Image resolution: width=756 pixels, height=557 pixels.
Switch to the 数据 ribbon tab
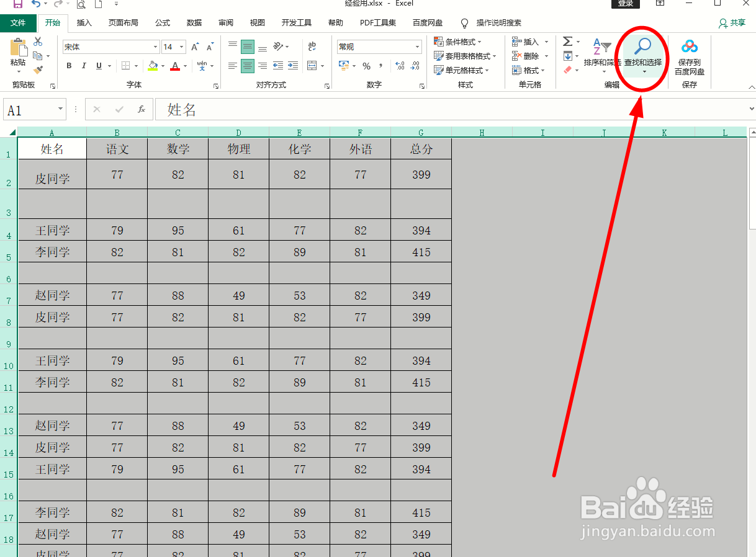194,22
